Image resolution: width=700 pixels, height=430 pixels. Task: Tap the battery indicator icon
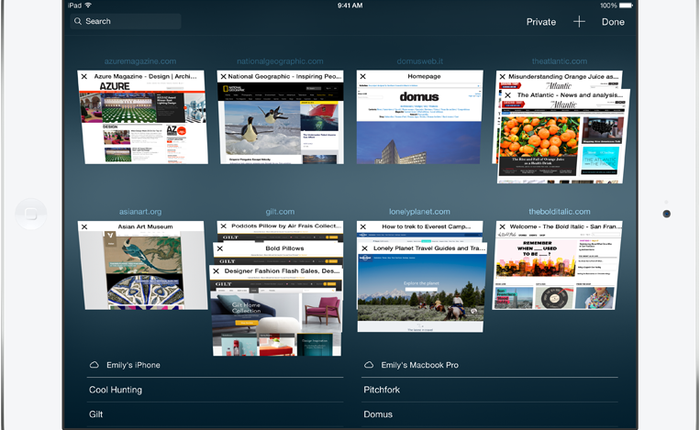tap(626, 5)
